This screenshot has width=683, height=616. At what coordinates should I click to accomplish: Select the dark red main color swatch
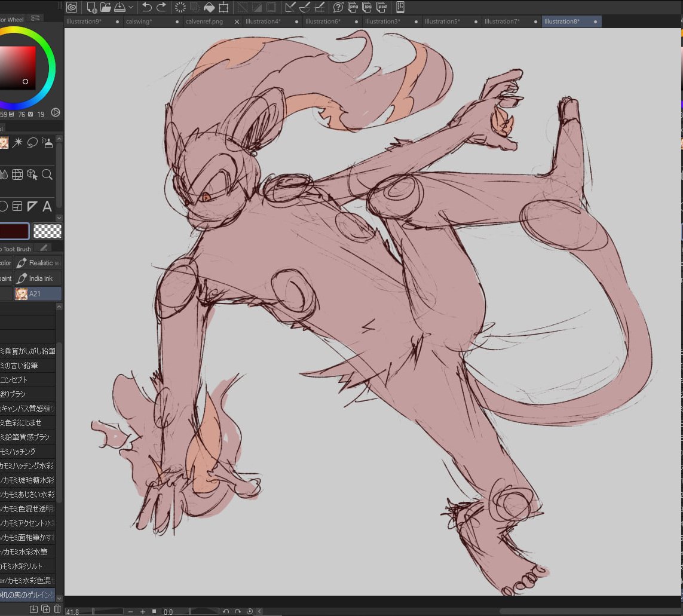tap(14, 231)
